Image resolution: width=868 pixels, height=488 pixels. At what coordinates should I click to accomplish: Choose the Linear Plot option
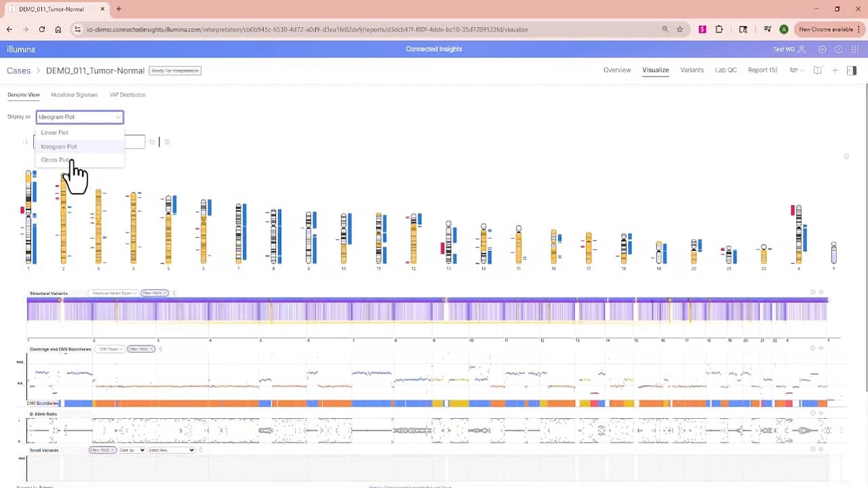click(x=55, y=133)
